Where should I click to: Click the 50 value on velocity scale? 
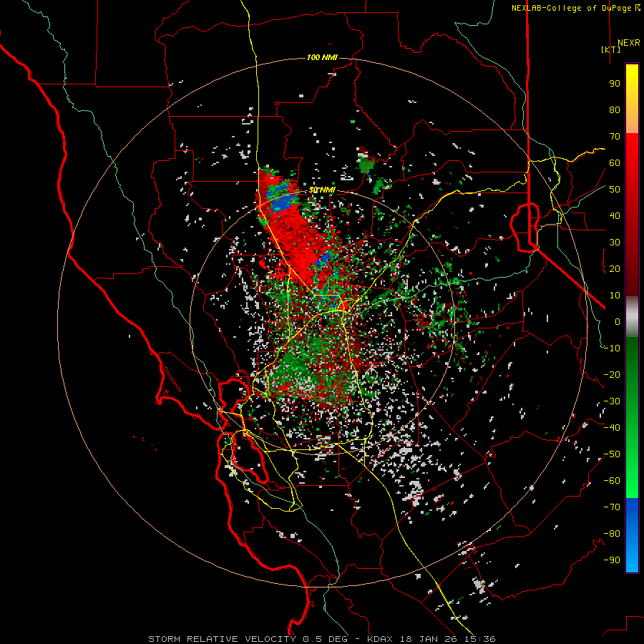pyautogui.click(x=615, y=190)
